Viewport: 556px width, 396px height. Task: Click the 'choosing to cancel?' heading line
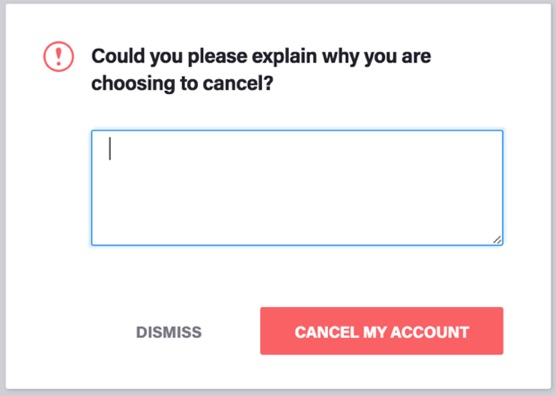pyautogui.click(x=182, y=83)
